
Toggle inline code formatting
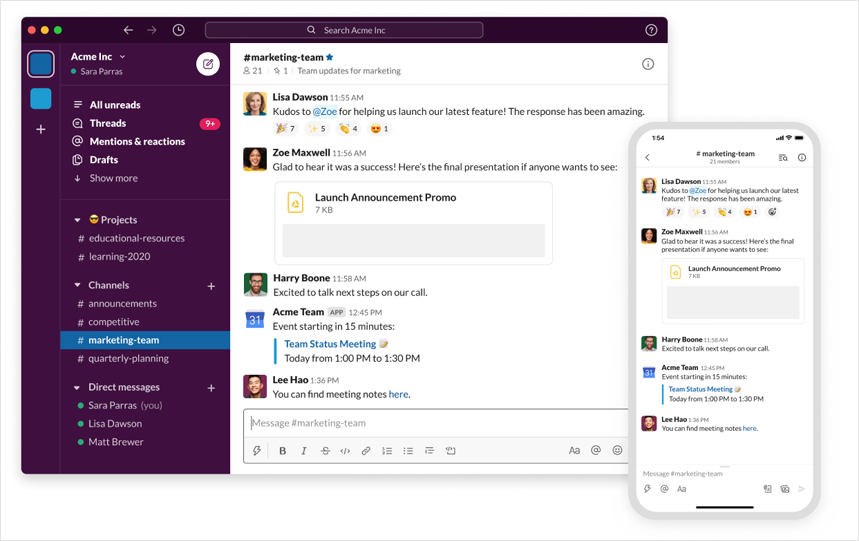pos(345,451)
